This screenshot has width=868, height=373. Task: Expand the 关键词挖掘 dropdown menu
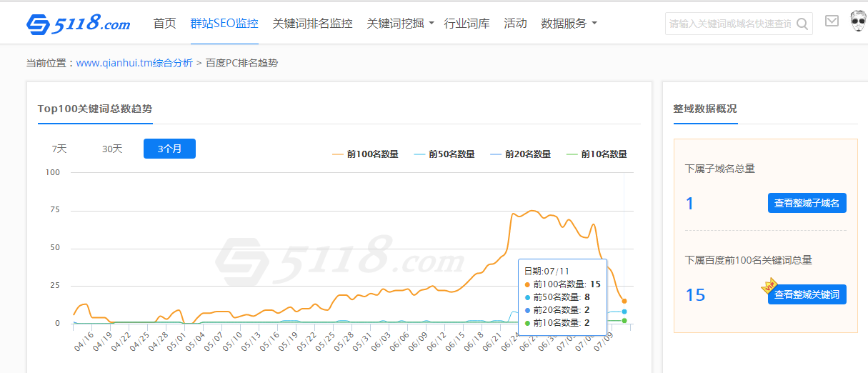coord(400,24)
